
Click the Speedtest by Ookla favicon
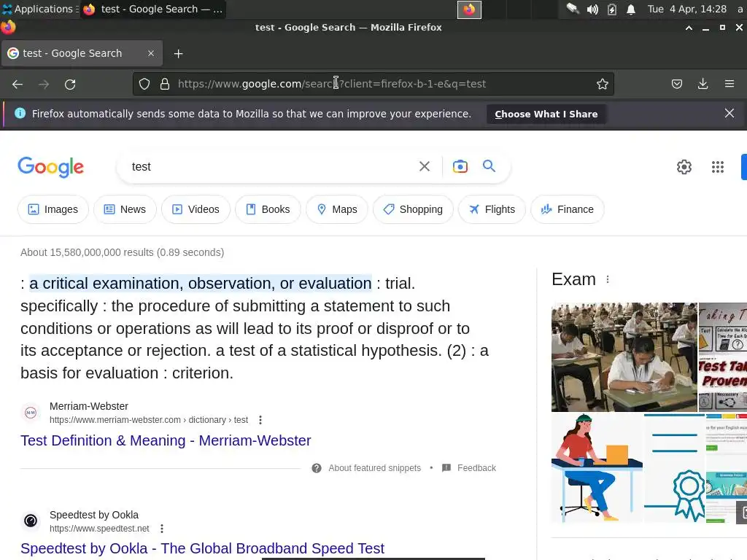31,521
